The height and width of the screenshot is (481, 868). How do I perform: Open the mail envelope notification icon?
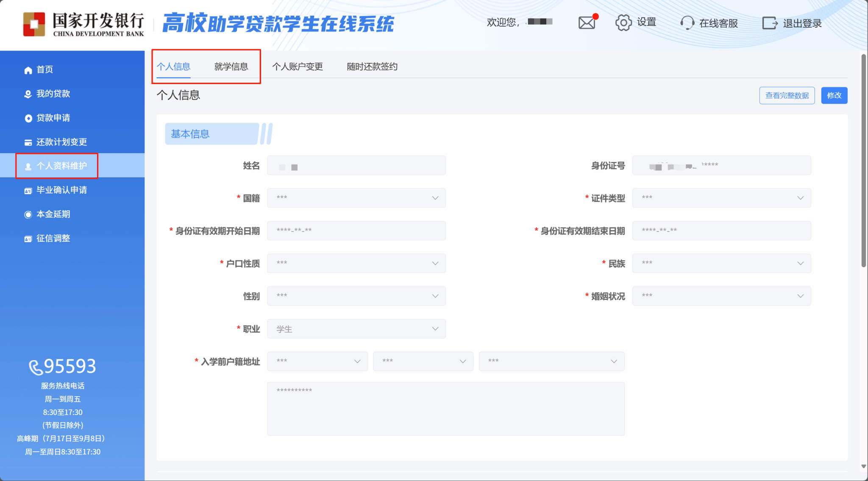(x=587, y=22)
